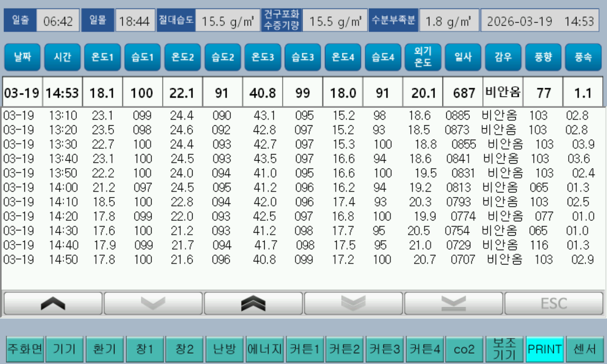Click the 온도4 column header button
Image resolution: width=607 pixels, height=364 pixels.
343,57
